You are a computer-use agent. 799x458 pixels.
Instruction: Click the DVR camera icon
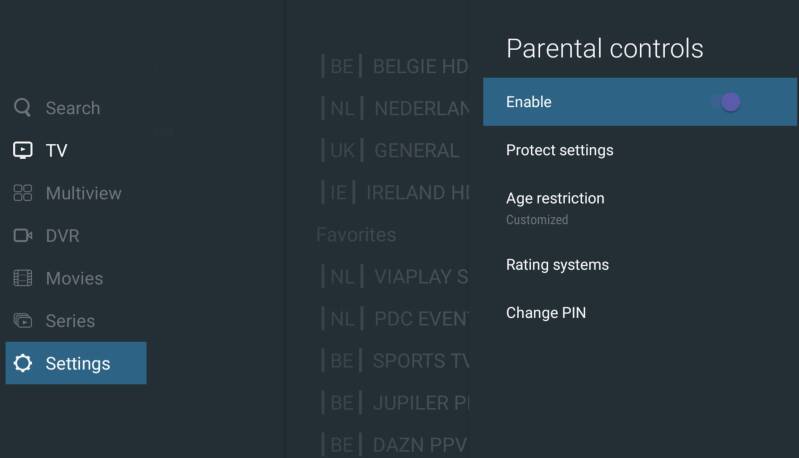coord(22,236)
